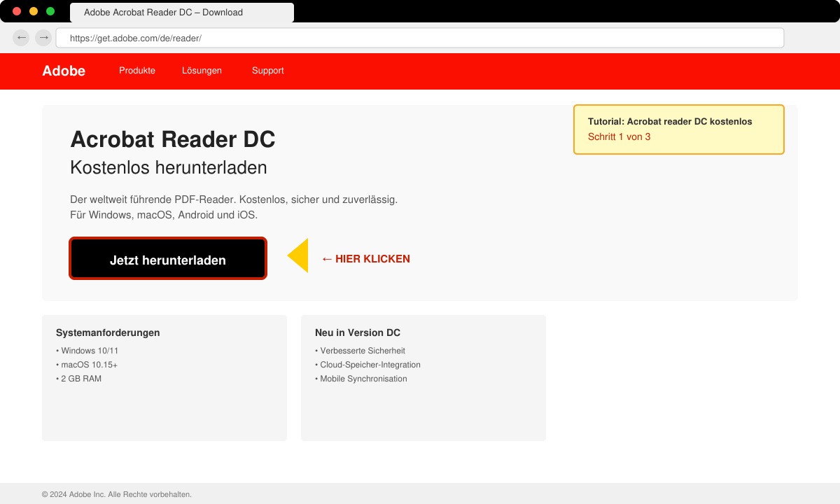
Task: Click the weltweit führende PDF-Reader description line
Action: tap(234, 199)
